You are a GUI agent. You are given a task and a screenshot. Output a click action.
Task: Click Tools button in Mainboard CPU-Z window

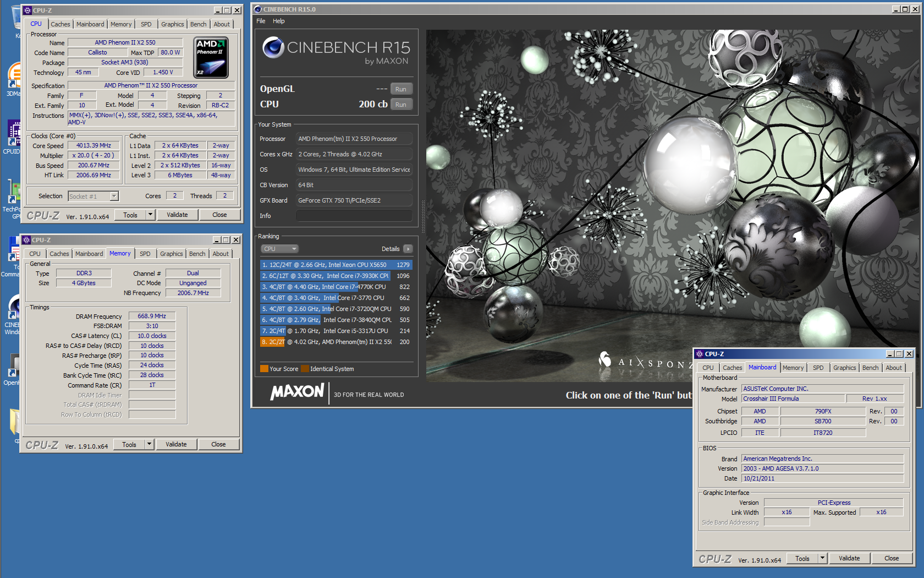tap(802, 558)
